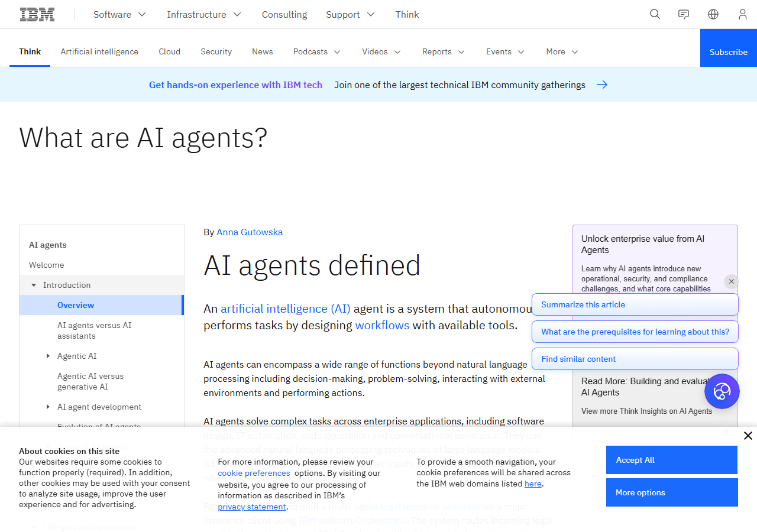This screenshot has height=532, width=757.
Task: Close the cookie banner with X
Action: pos(748,436)
